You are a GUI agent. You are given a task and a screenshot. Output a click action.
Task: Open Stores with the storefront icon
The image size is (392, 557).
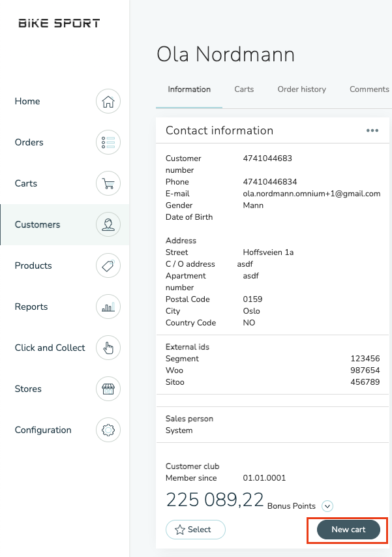click(108, 389)
